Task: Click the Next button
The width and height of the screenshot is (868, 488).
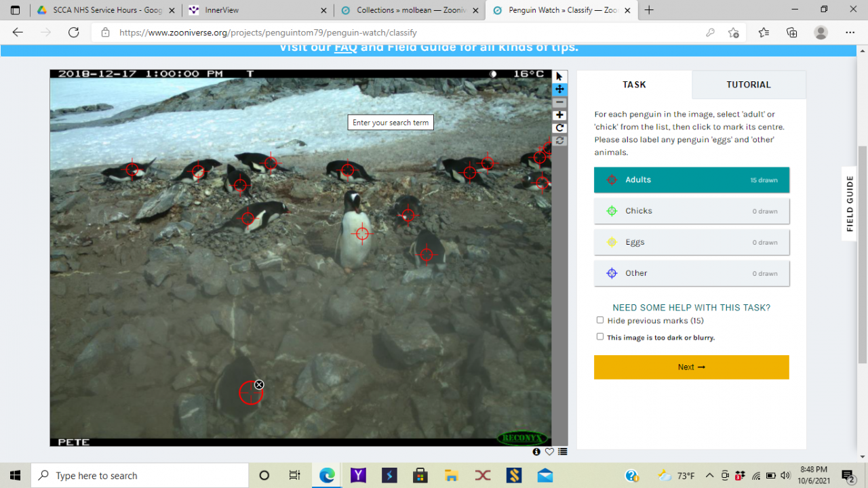Action: [692, 367]
